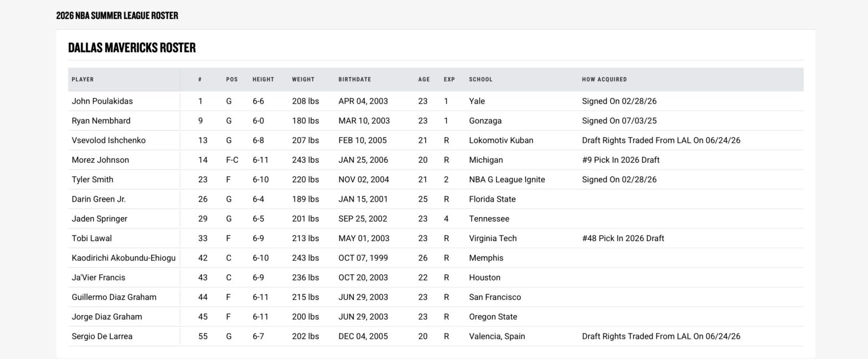Click birthdate NOV 02, 2004
This screenshot has height=359, width=868.
point(364,179)
